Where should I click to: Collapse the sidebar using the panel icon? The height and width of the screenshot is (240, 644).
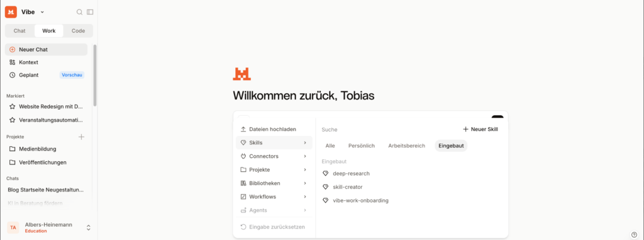coord(90,12)
